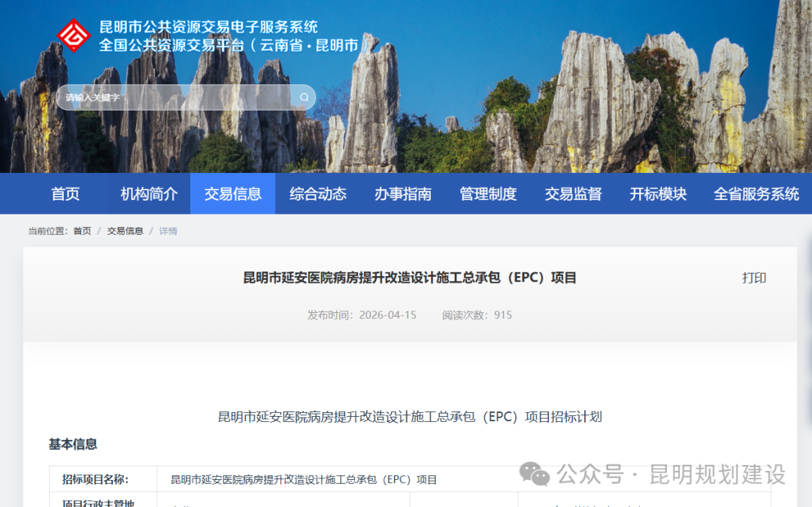Click the read count 阅读次数：915
This screenshot has width=812, height=507.
[477, 315]
